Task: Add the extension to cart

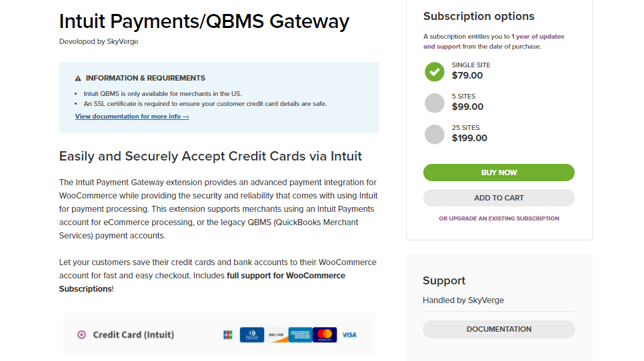Action: point(499,198)
